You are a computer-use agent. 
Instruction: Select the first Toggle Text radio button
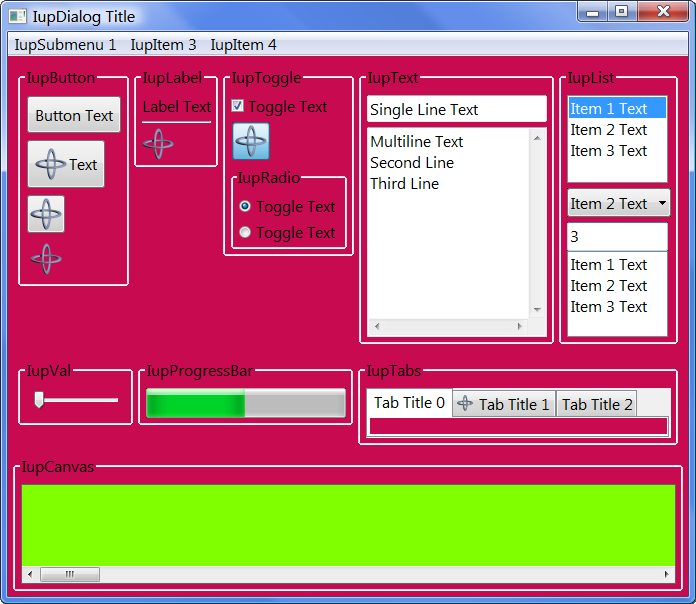[x=245, y=206]
